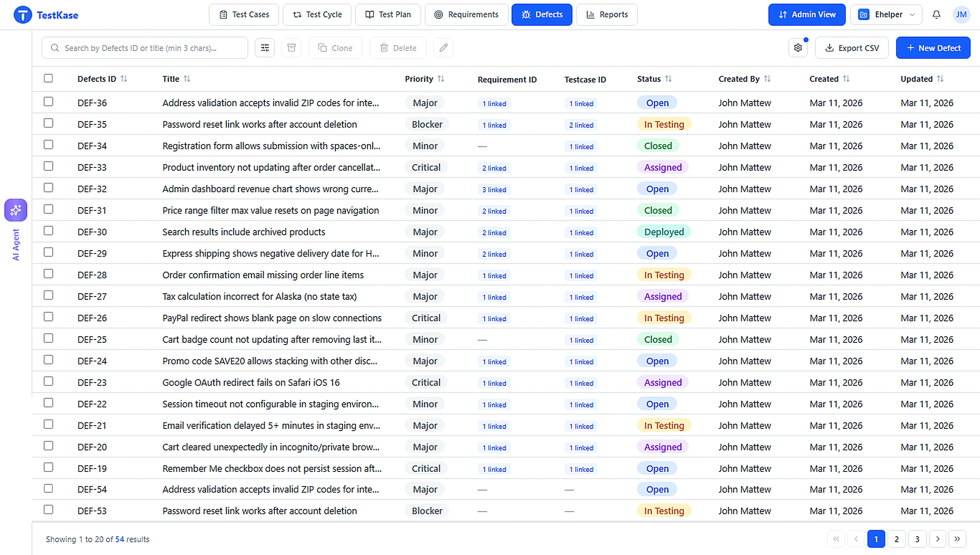
Task: Check the select-all checkbox in header
Action: pos(48,78)
